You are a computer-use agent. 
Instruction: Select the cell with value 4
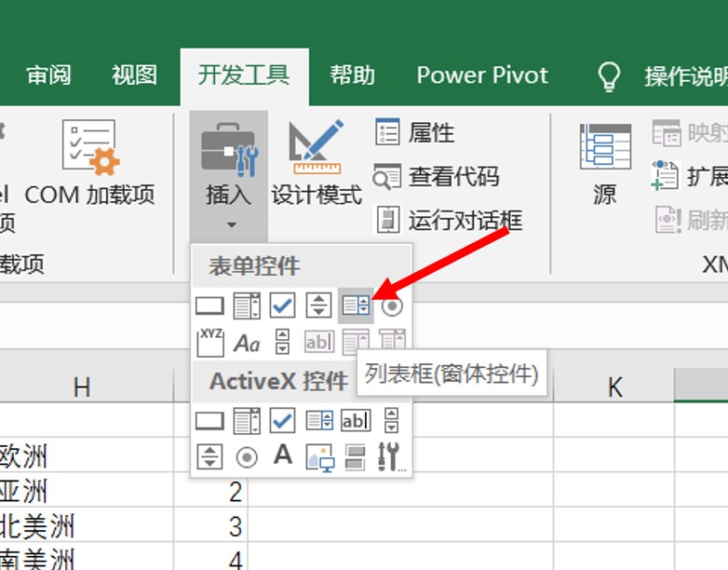tap(210, 557)
